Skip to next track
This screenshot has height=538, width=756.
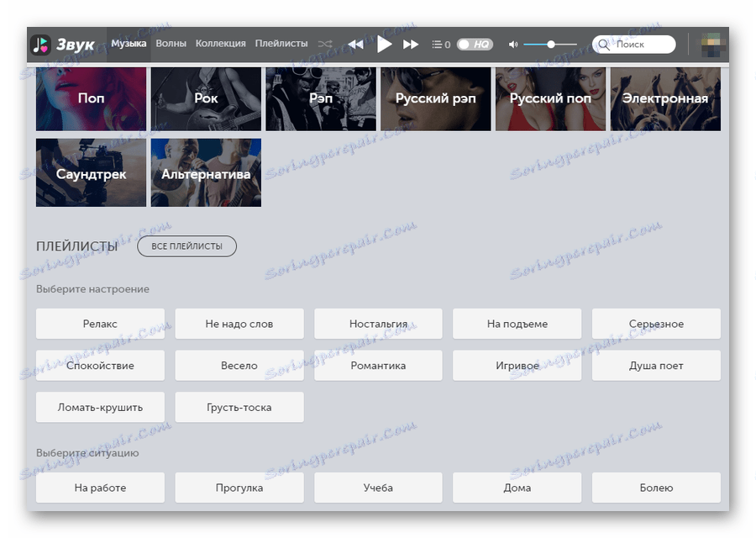coord(411,45)
